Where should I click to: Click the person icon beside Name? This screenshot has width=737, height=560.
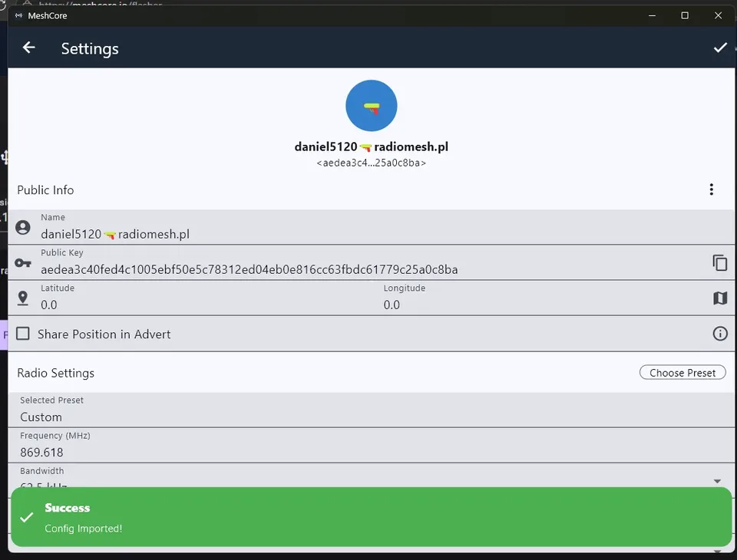click(22, 227)
